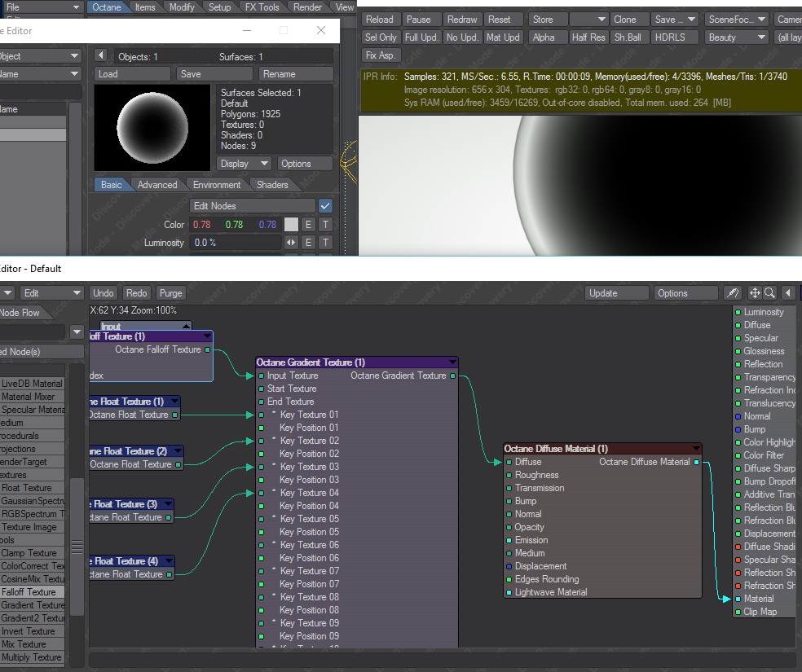Click the Diffuse input connector on Diffuse Material
802x672 pixels.
(509, 462)
